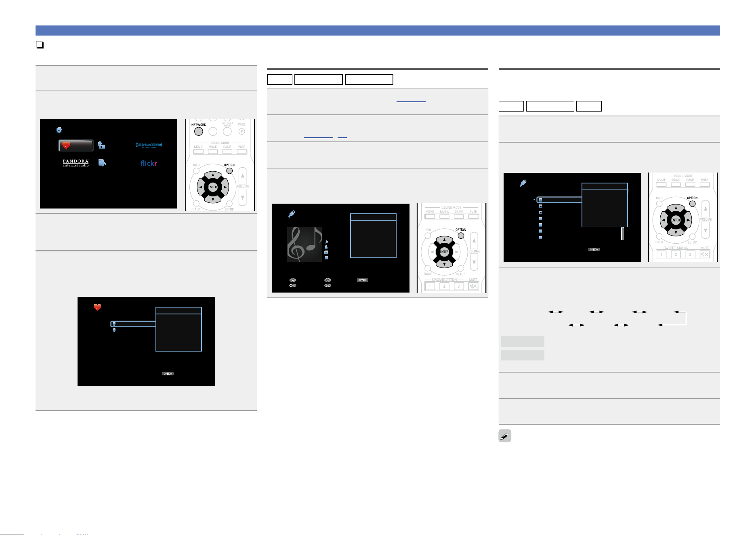Image resolution: width=756 pixels, height=535 pixels.
Task: Click heart icon heading the Favorites list screen
Action: [97, 308]
